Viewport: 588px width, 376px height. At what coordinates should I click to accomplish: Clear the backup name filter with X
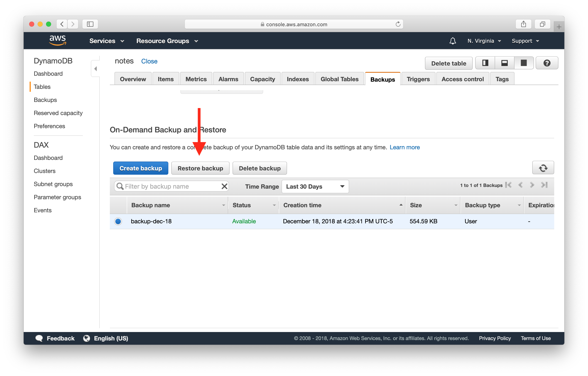click(224, 186)
